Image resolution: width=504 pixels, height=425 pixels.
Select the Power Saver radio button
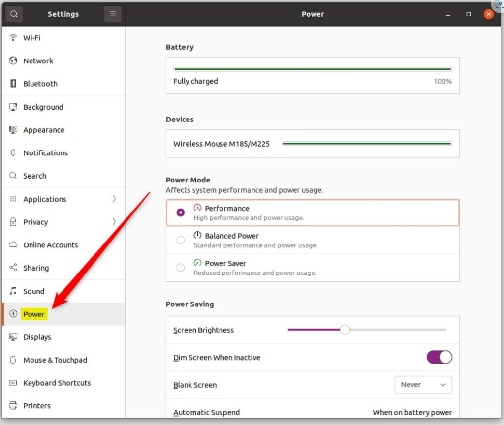[x=181, y=268]
